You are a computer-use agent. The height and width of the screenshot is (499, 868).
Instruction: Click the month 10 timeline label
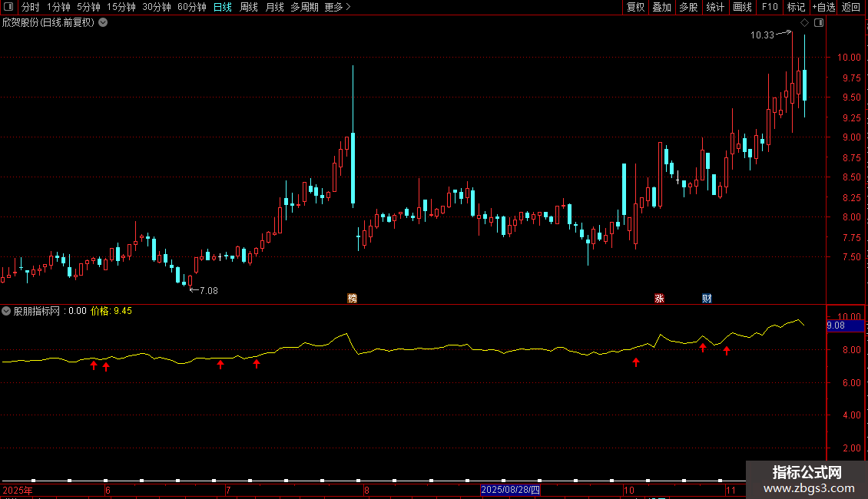click(629, 490)
